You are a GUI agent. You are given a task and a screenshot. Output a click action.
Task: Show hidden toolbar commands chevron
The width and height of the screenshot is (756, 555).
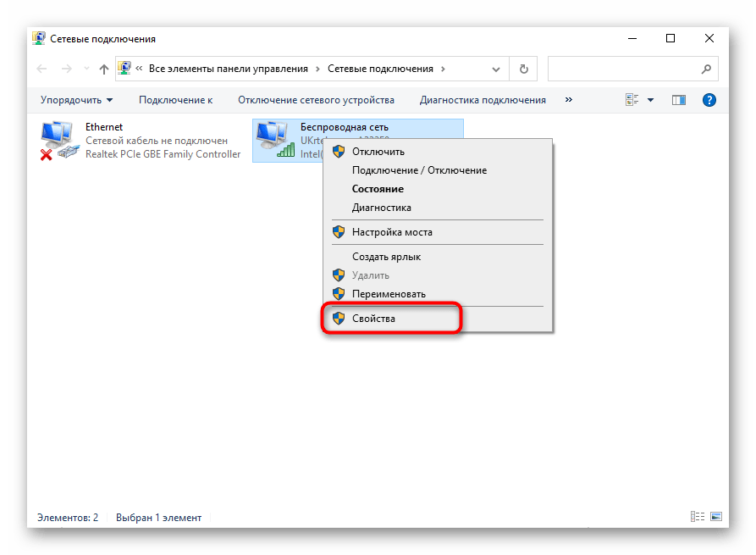pyautogui.click(x=568, y=100)
